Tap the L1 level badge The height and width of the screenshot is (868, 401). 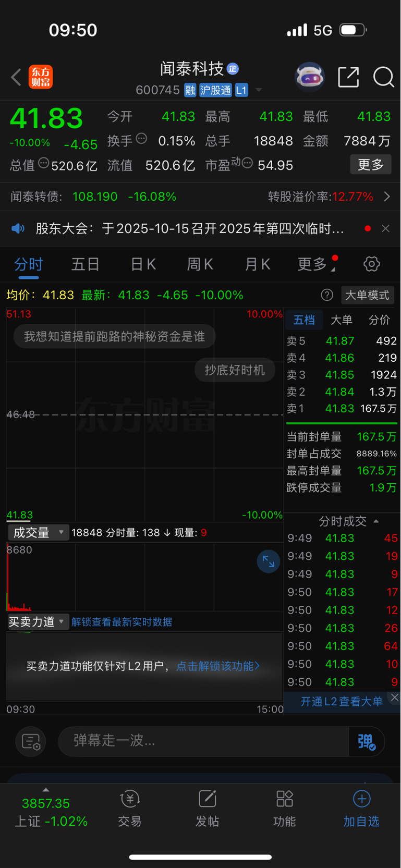(241, 90)
